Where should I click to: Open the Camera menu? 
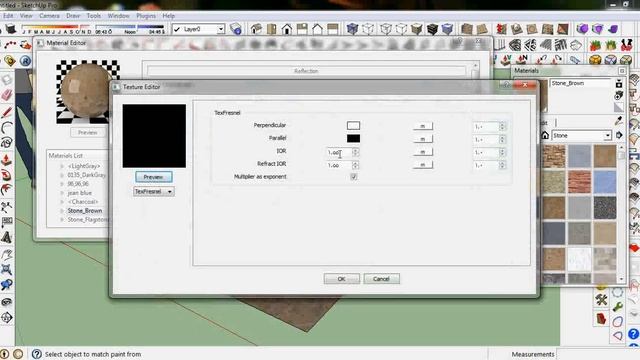click(x=49, y=16)
